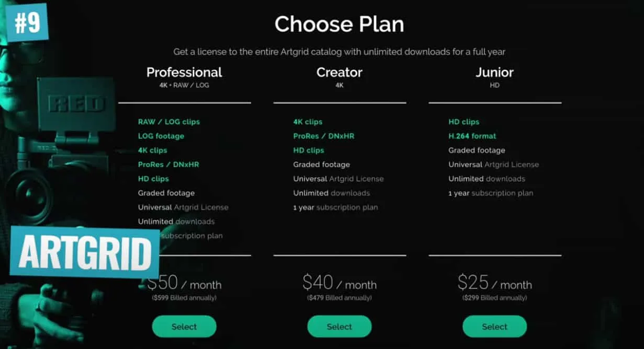Select the Creator plan
This screenshot has height=349, width=644.
coord(340,327)
